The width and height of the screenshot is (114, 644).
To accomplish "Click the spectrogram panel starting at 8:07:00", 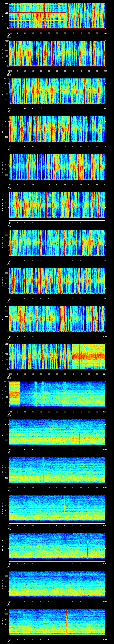I will (x=57, y=243).
